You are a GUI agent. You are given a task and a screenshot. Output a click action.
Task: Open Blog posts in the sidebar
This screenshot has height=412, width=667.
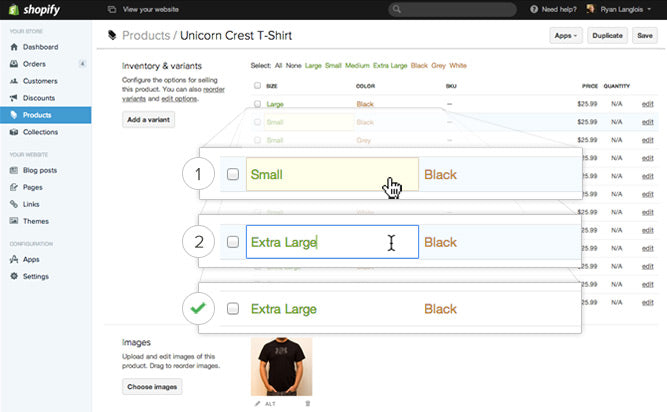[40, 170]
